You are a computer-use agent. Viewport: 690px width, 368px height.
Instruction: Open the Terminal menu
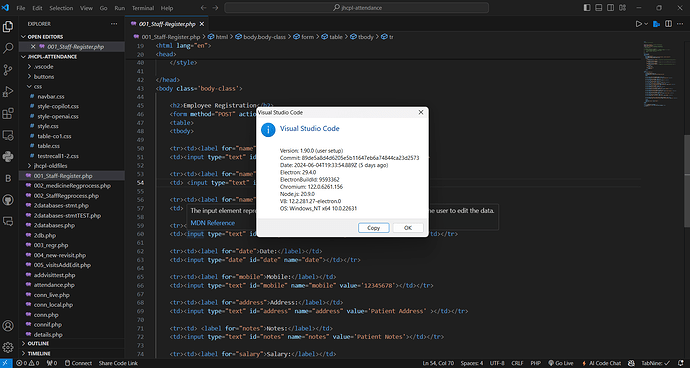pos(143,8)
